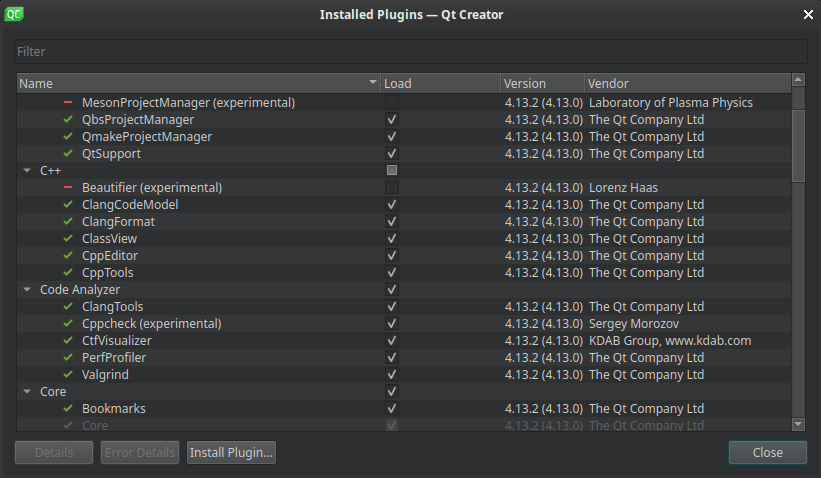Viewport: 821px width, 478px height.
Task: Collapse the C++ plugin group
Action: click(26, 171)
